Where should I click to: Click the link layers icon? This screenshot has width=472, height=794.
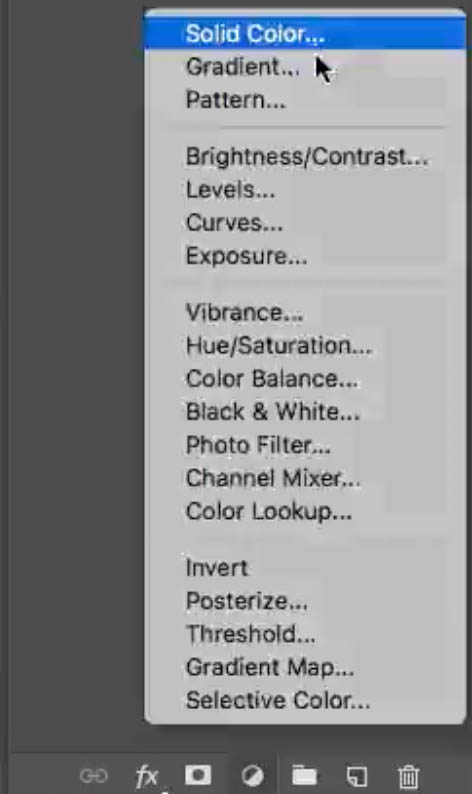click(94, 776)
